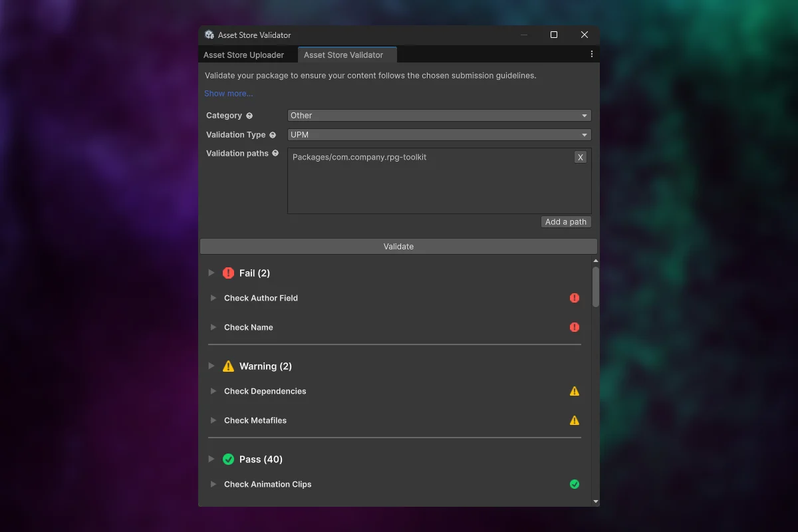Collapse the Fail (2) results group
798x532 pixels.
pos(211,273)
